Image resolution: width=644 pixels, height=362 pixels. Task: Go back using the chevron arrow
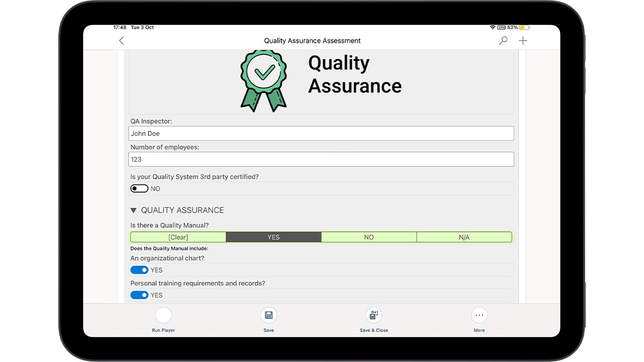121,41
